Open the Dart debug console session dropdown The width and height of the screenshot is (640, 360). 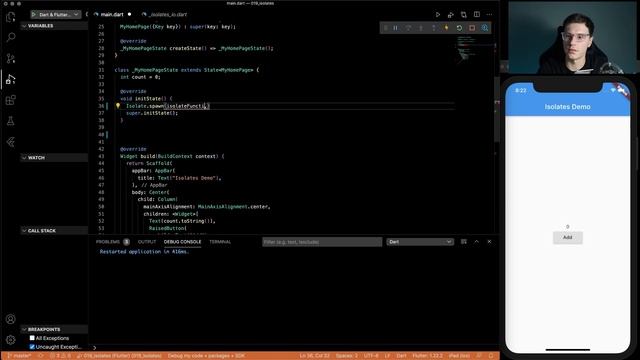coord(420,242)
